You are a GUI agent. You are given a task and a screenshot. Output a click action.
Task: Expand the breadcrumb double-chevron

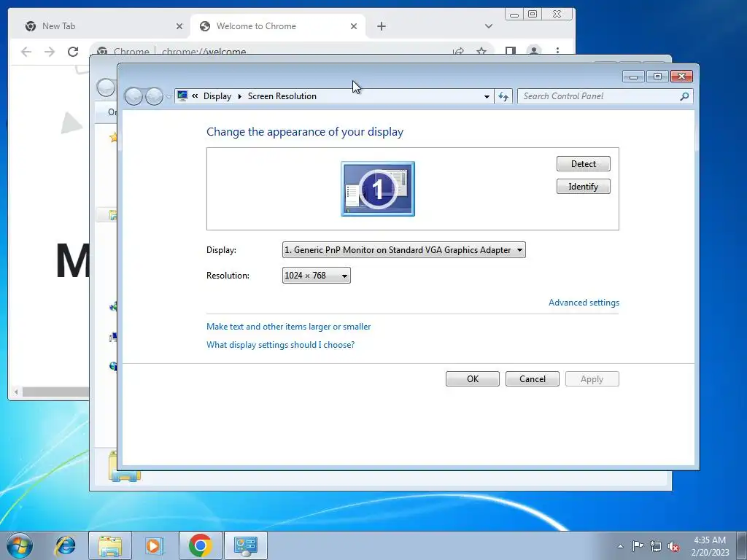(195, 96)
